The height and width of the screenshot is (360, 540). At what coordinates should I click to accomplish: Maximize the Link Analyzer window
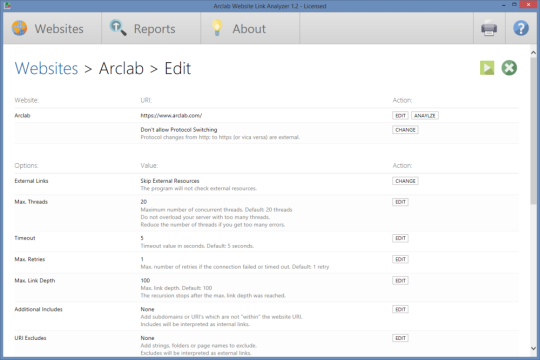coord(514,5)
